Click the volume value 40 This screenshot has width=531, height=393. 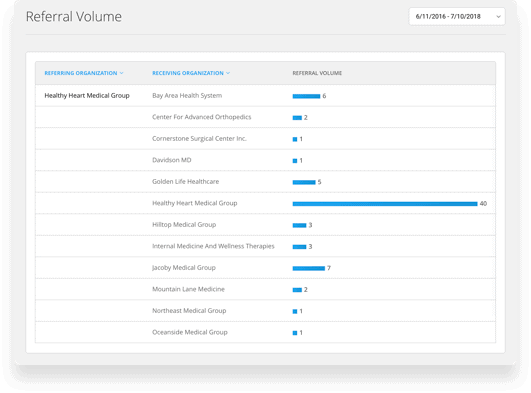coord(483,204)
